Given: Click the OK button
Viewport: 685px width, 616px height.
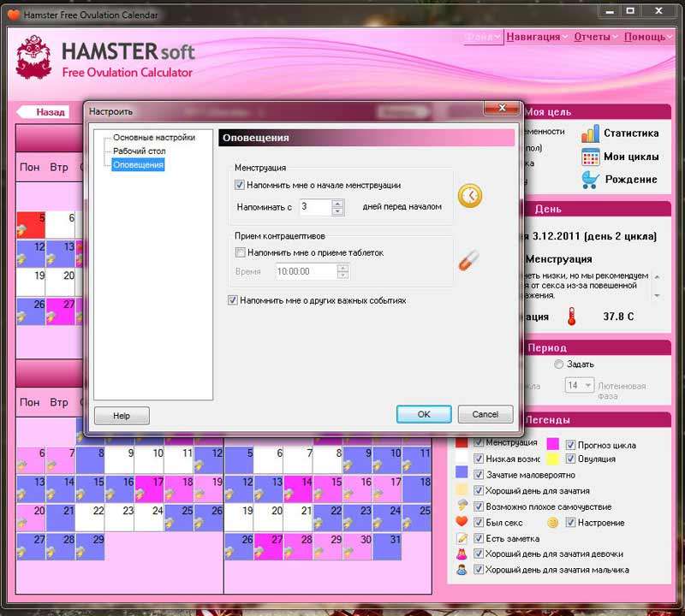Looking at the screenshot, I should [x=424, y=414].
